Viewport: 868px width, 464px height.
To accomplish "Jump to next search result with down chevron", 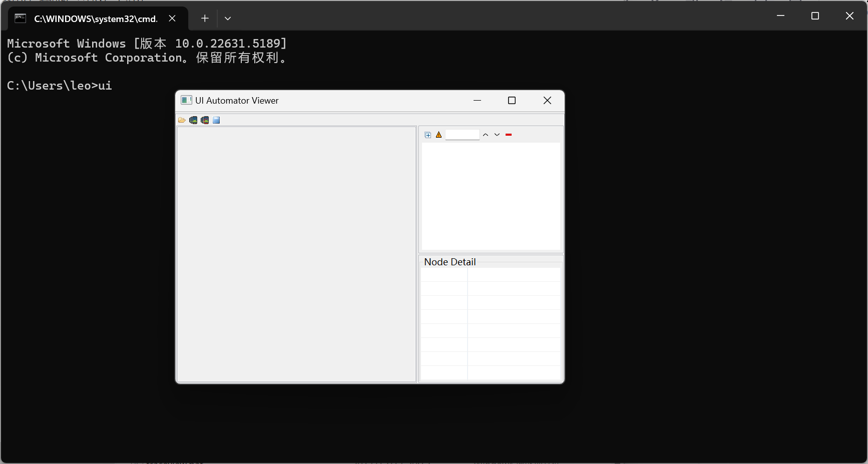I will (497, 135).
